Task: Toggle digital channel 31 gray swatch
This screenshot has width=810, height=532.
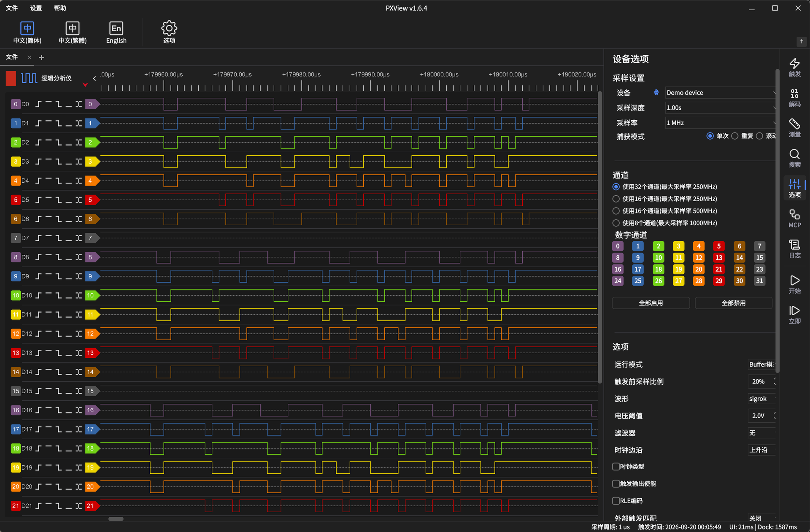Action: point(759,281)
